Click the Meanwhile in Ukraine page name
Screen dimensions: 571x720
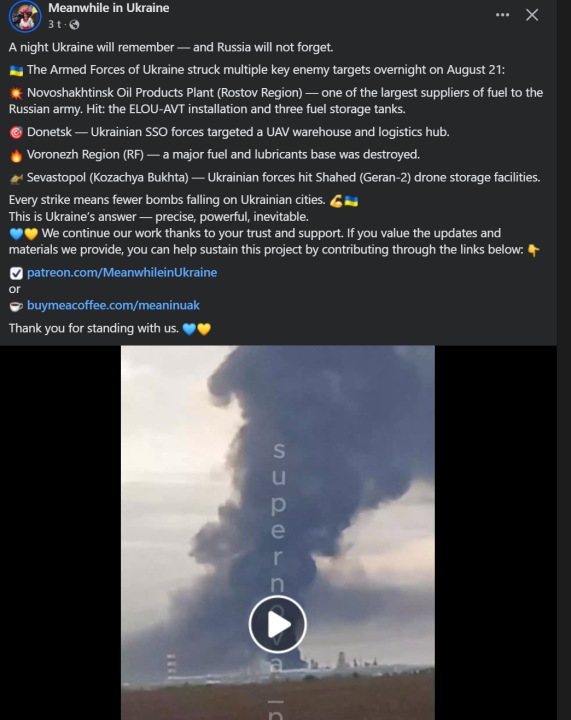click(x=109, y=8)
